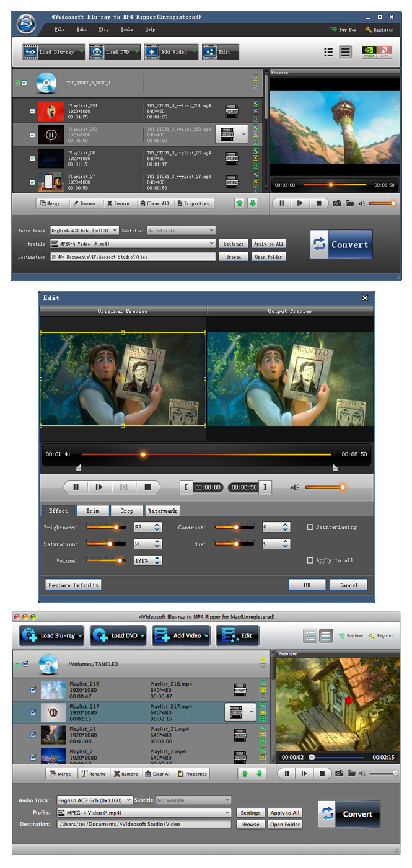Viewport: 412px width, 868px height.
Task: Uncheck Playlist_216 checkbox in the Mac ripper
Action: click(33, 689)
